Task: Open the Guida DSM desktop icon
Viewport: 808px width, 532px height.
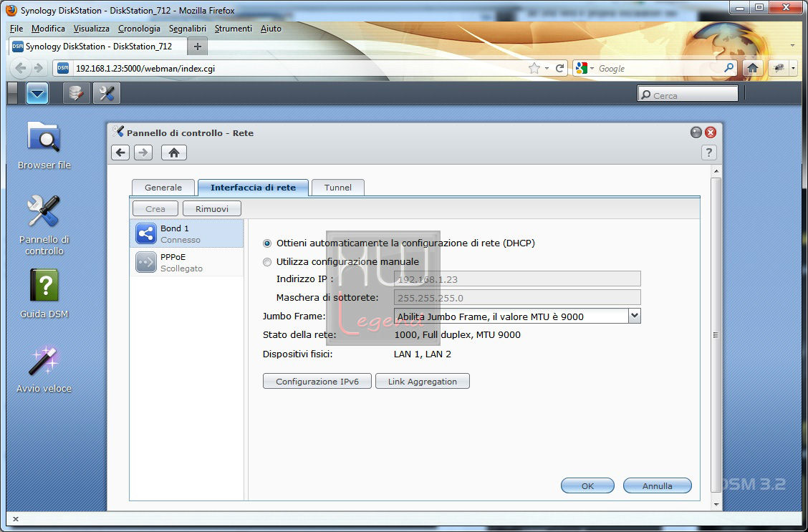Action: [x=44, y=294]
